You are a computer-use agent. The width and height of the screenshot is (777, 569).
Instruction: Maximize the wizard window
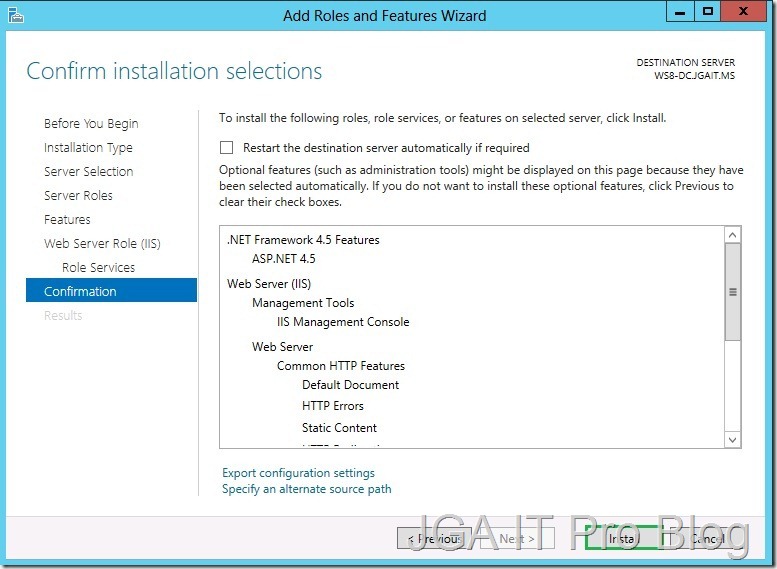tap(708, 13)
